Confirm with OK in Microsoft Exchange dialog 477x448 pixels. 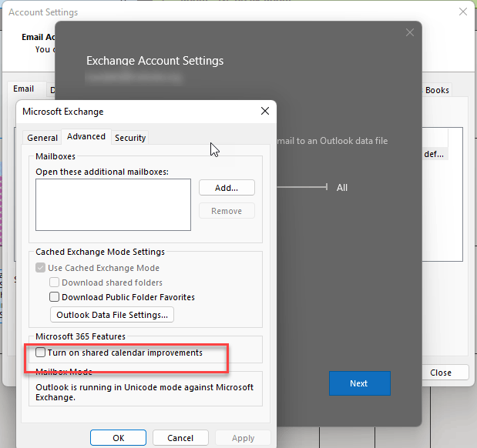click(118, 438)
